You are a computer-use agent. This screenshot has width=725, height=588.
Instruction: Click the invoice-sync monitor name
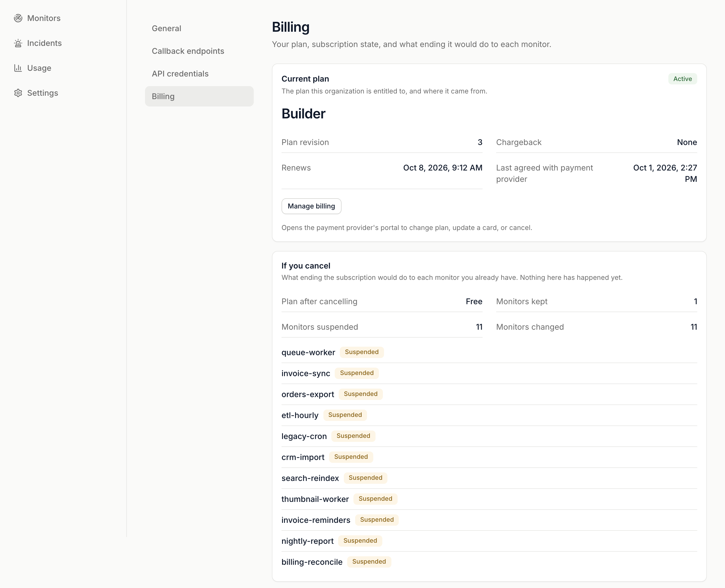(x=306, y=374)
